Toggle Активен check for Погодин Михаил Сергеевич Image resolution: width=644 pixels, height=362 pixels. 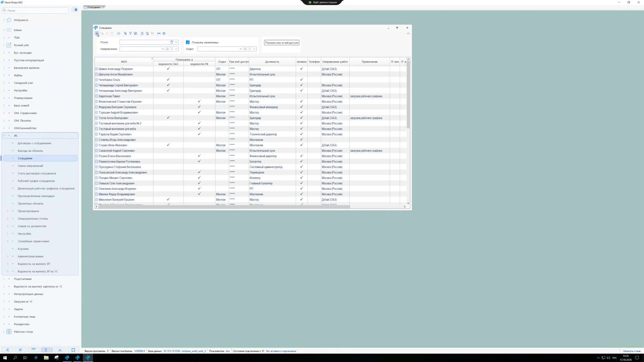[x=301, y=178]
